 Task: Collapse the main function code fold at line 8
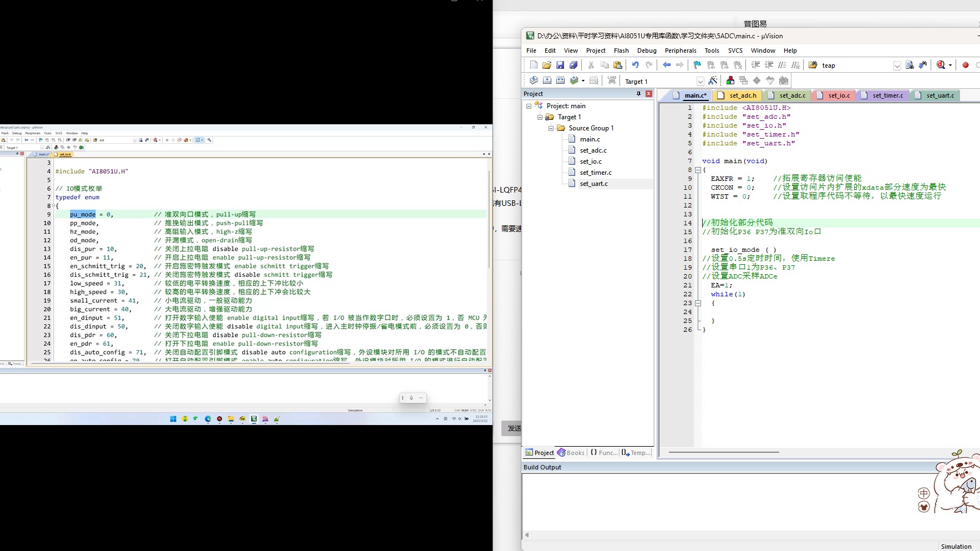698,170
